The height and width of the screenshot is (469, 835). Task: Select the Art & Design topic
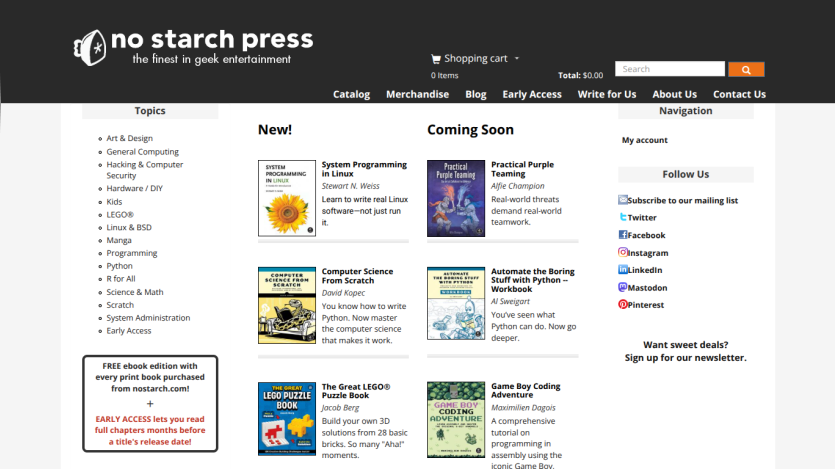[x=129, y=138]
